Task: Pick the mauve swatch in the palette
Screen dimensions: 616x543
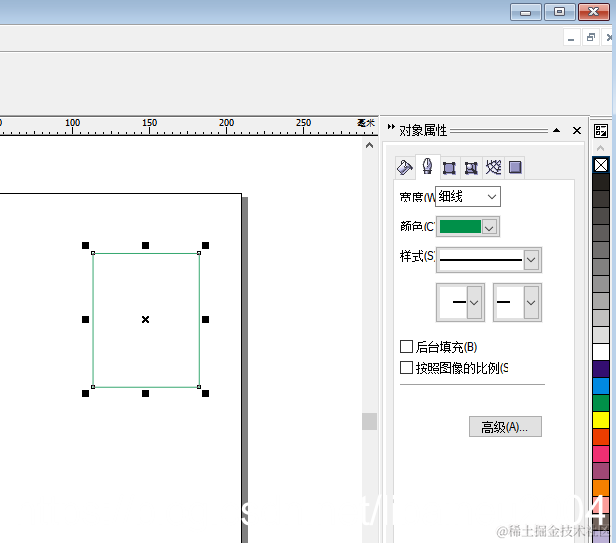Action: point(601,471)
